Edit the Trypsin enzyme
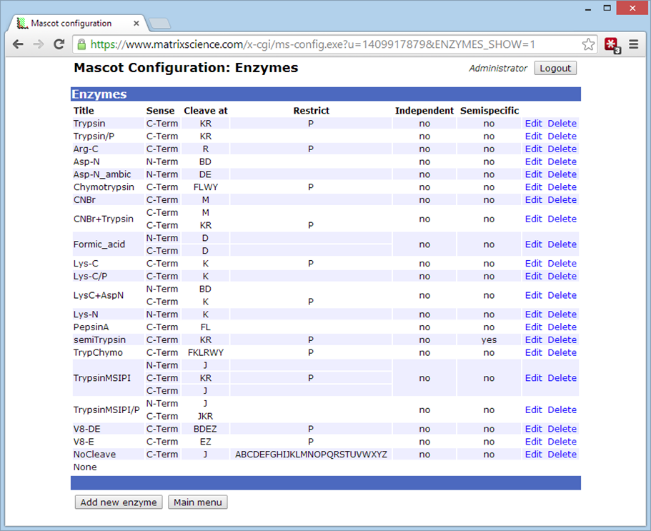The image size is (651, 531). (533, 124)
